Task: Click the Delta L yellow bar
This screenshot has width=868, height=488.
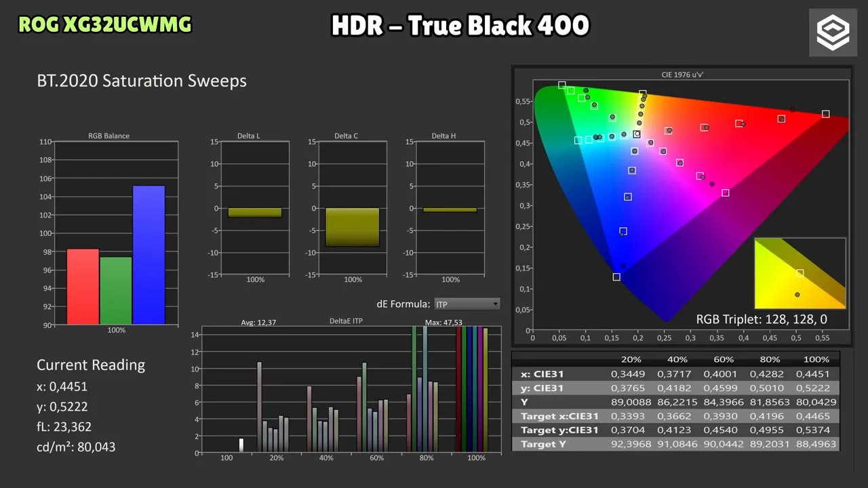Action: [x=255, y=213]
